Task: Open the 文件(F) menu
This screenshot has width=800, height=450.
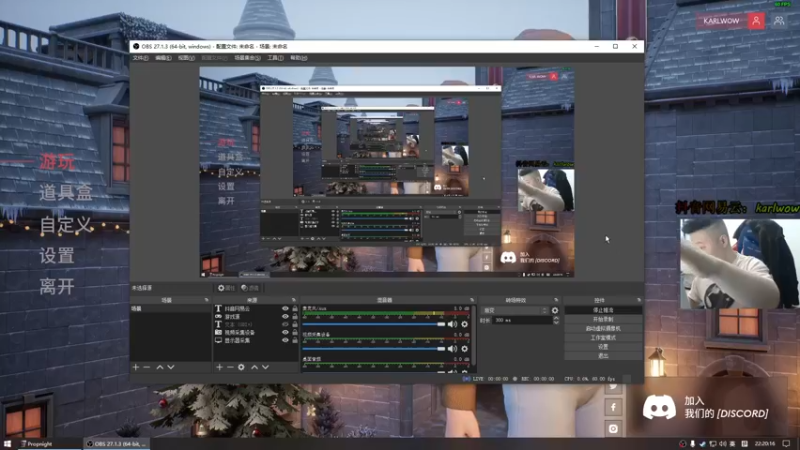Action: click(x=140, y=58)
